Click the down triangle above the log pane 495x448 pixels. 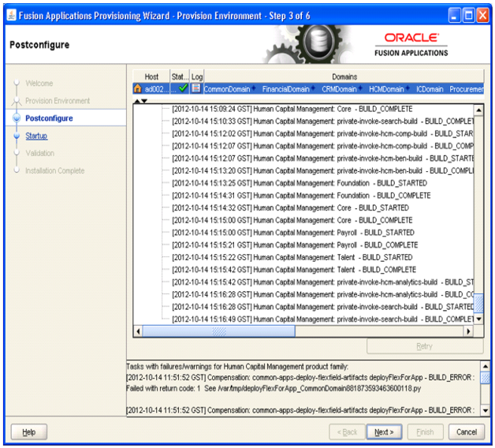144,101
